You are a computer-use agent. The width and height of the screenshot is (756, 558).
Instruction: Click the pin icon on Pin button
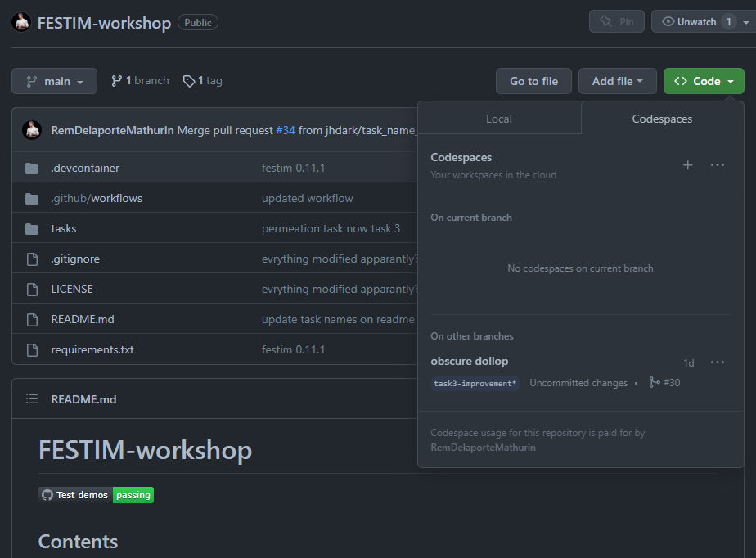tap(605, 21)
